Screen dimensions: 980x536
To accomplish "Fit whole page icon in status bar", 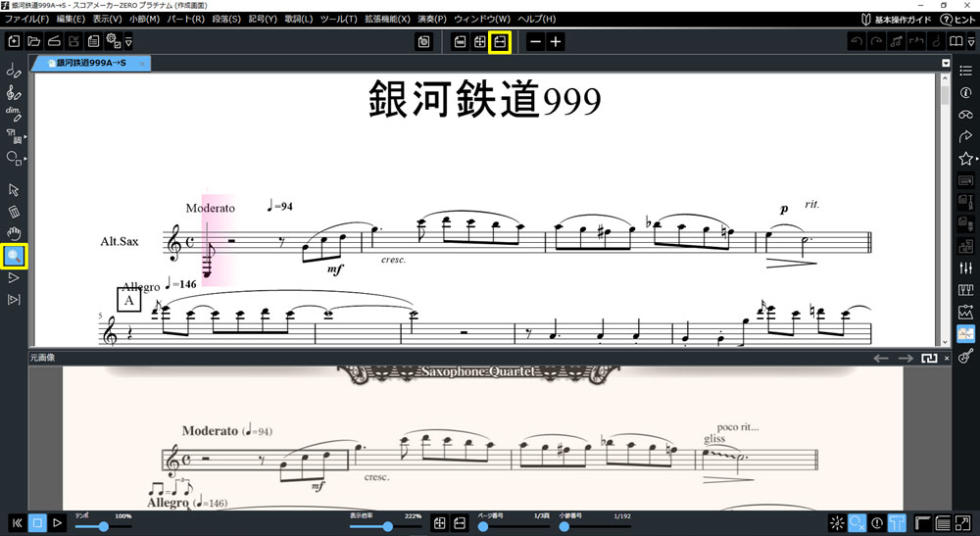I will click(439, 523).
